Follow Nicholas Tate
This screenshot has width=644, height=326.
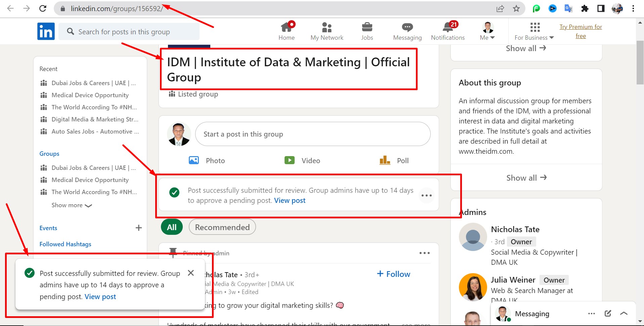tap(393, 274)
